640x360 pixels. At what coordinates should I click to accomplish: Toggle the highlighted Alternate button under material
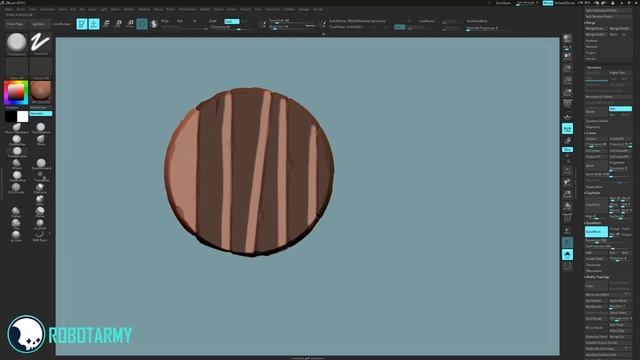tap(41, 113)
